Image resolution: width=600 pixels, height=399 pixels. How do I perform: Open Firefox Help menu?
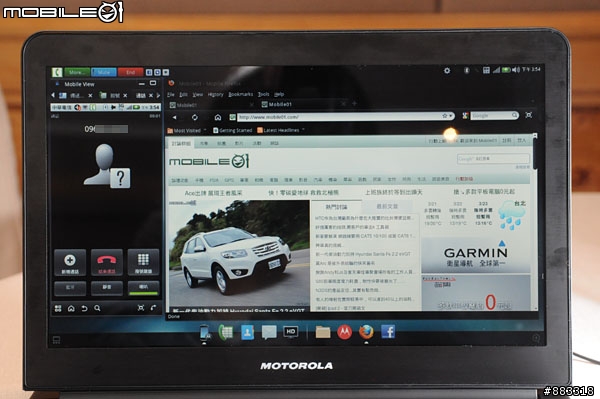(279, 94)
